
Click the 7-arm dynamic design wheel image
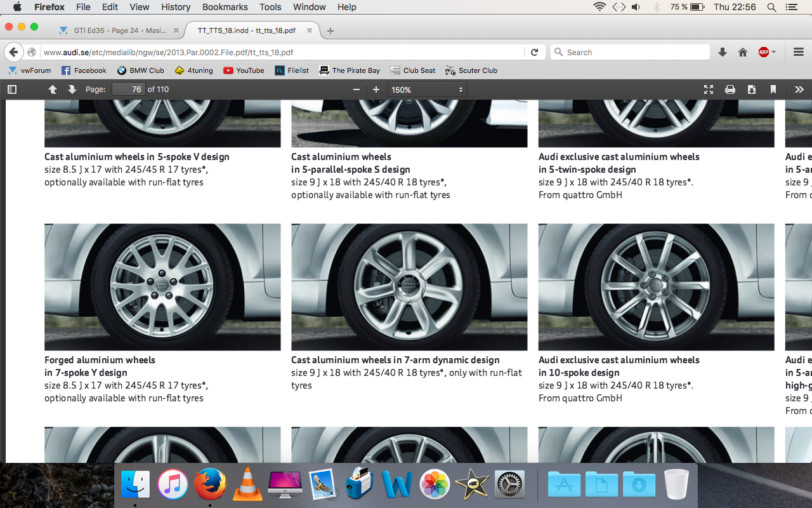[x=409, y=286]
